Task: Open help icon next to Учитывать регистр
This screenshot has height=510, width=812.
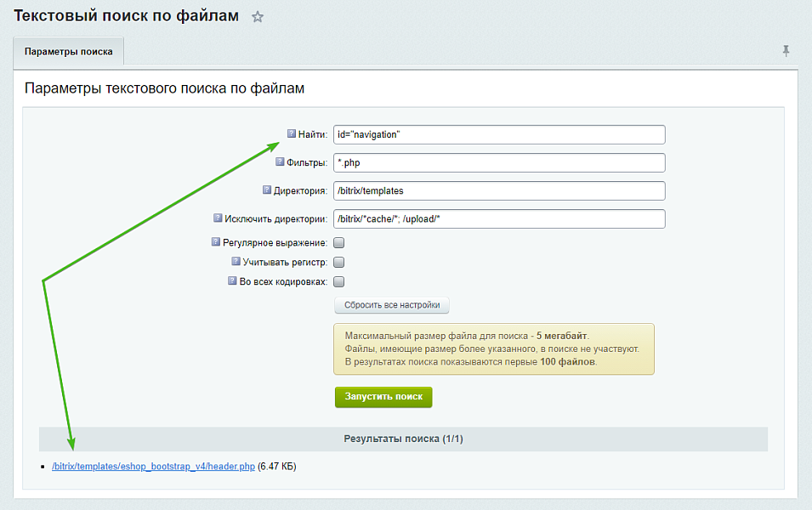Action: (236, 261)
